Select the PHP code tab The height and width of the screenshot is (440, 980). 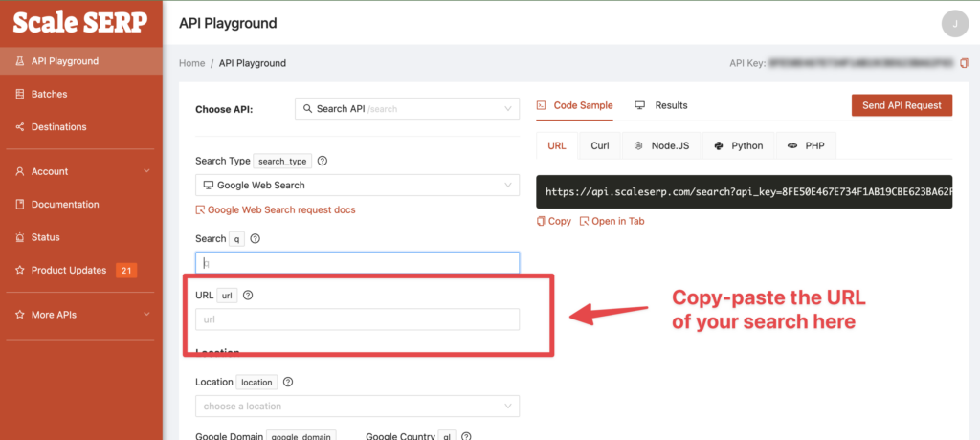(x=806, y=145)
